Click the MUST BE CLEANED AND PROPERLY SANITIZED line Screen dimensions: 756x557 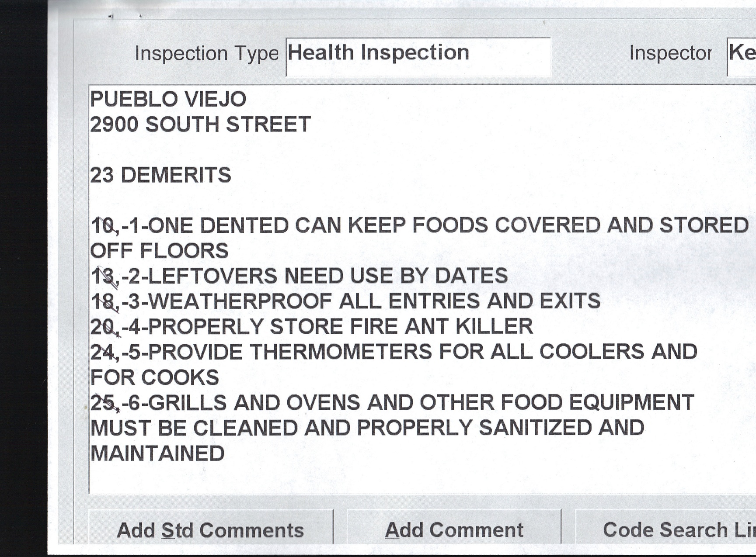[367, 428]
